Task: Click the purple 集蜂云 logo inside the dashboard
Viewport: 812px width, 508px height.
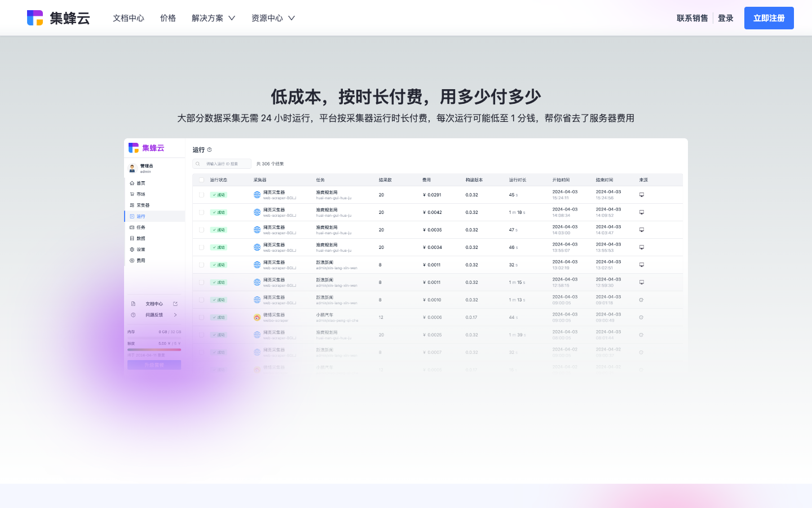Action: [x=146, y=148]
